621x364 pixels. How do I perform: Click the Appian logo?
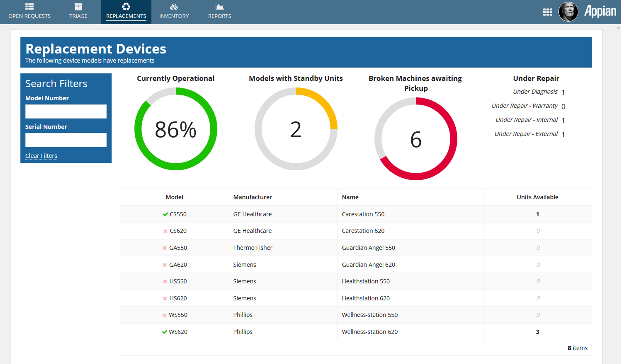(600, 11)
